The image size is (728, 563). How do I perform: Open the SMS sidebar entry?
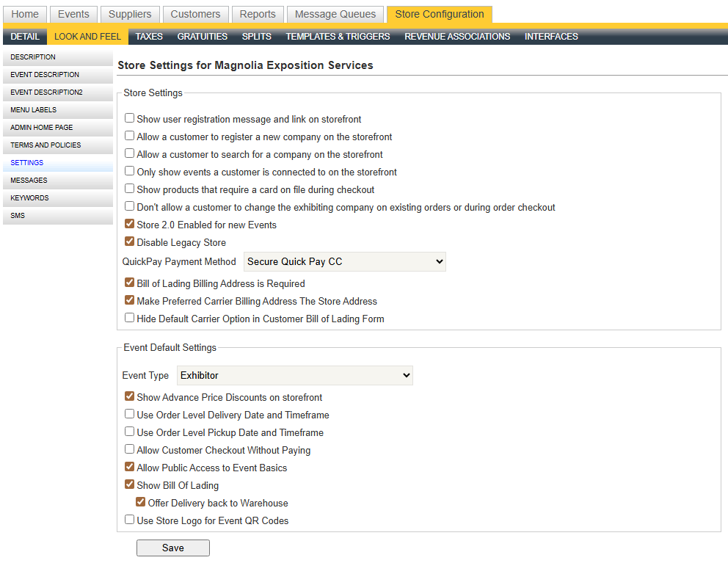(x=18, y=216)
